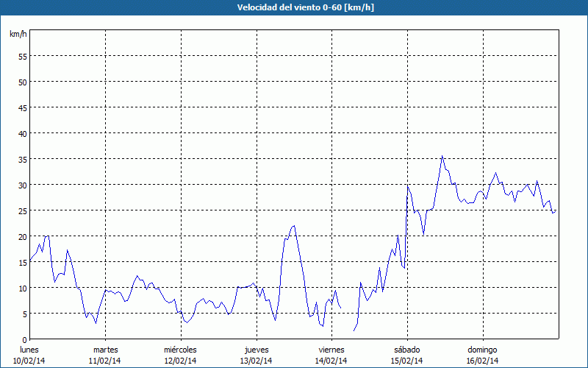Click the chart title "Velocidad del viento 0-60"
The height and width of the screenshot is (368, 588).
294,7
